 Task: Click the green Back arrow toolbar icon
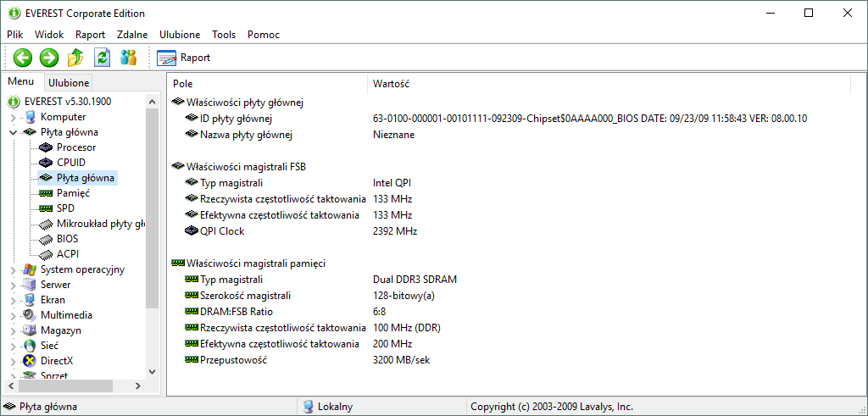click(x=23, y=58)
